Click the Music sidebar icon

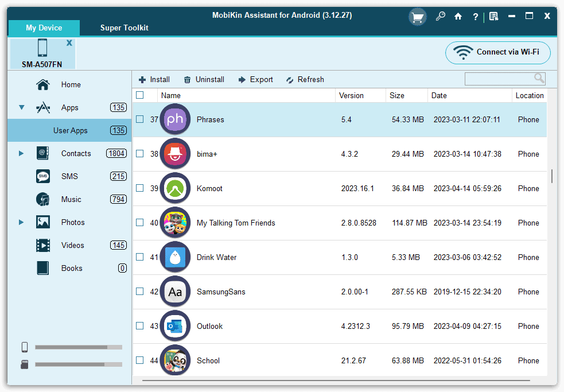tap(43, 199)
